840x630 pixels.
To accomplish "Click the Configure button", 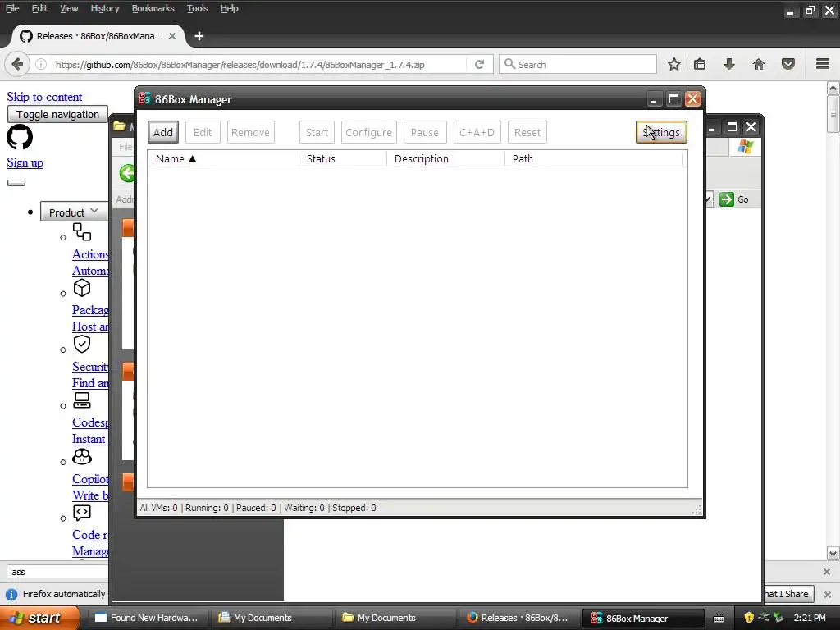I will tap(368, 132).
